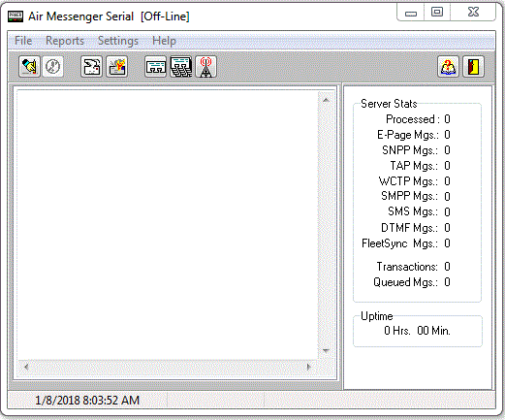This screenshot has height=420, width=505.
Task: Click the log scrollbar down arrow
Action: coord(326,350)
